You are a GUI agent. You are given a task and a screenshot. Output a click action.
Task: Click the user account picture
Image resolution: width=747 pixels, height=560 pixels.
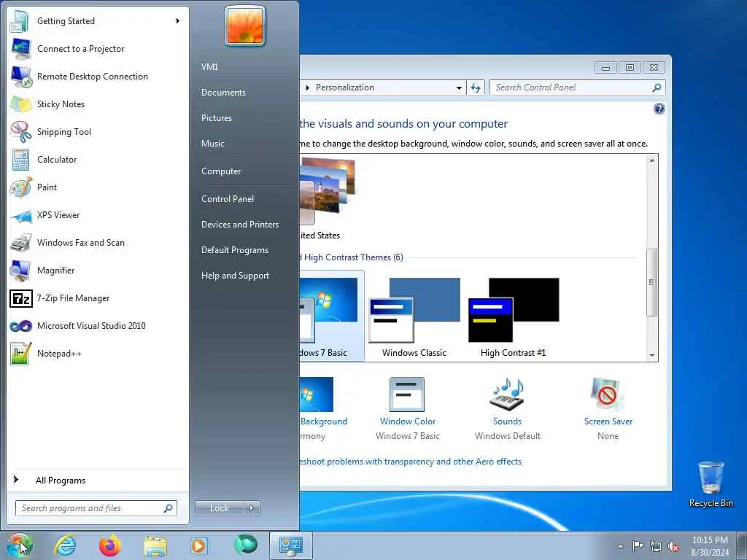(245, 26)
